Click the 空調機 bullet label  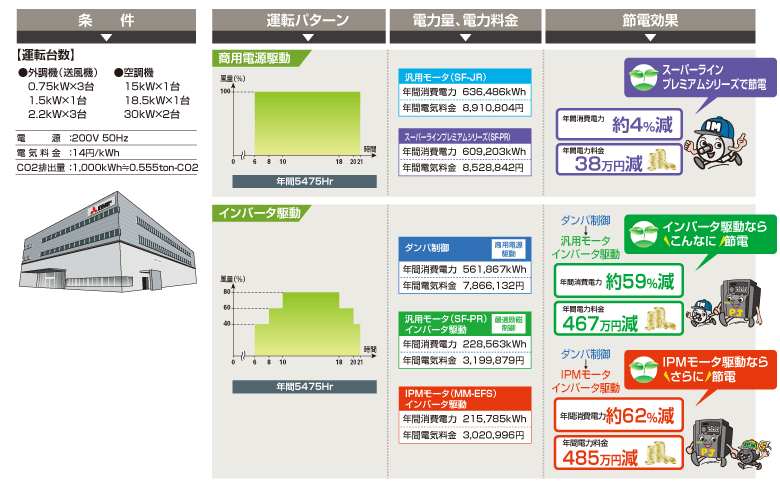(134, 73)
